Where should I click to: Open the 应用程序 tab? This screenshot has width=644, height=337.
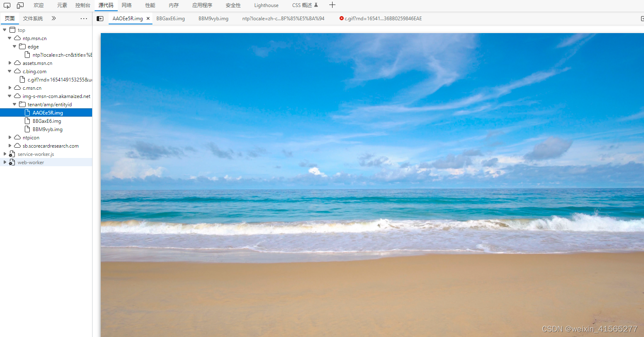click(x=202, y=5)
